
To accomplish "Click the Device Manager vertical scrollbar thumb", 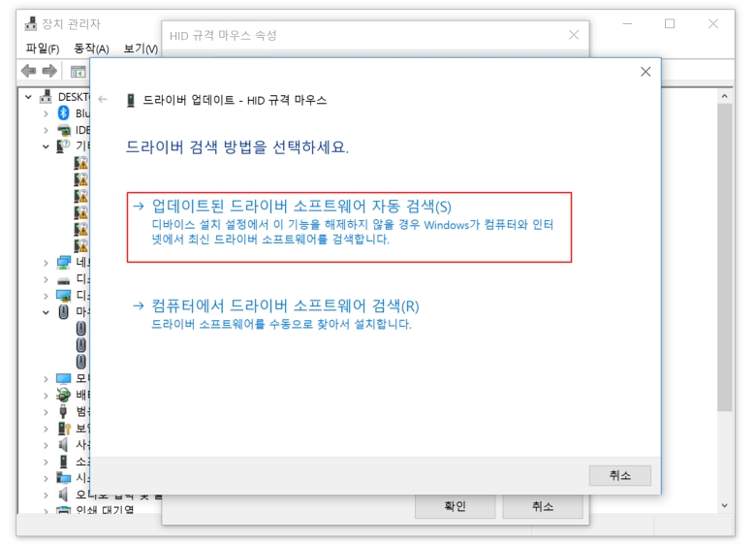I will [x=724, y=257].
